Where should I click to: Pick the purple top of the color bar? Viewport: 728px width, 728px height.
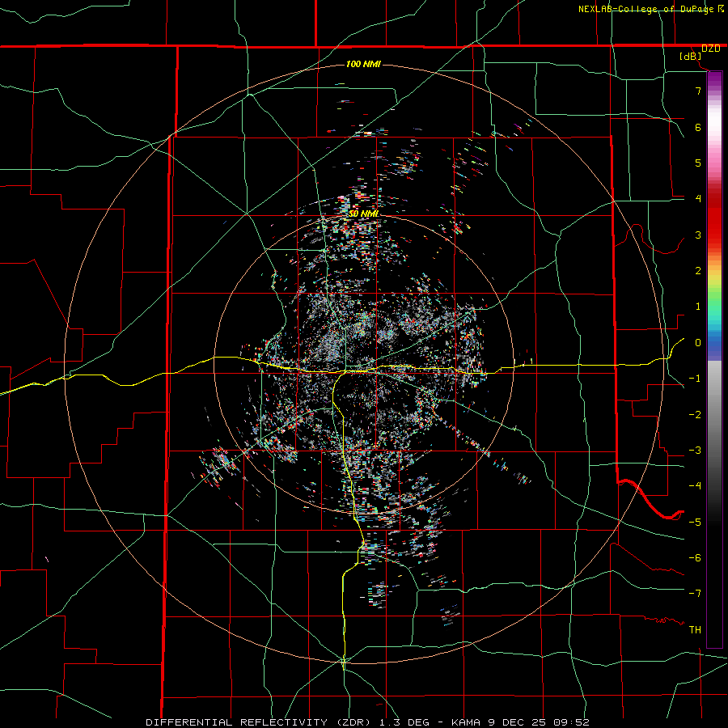tap(714, 77)
